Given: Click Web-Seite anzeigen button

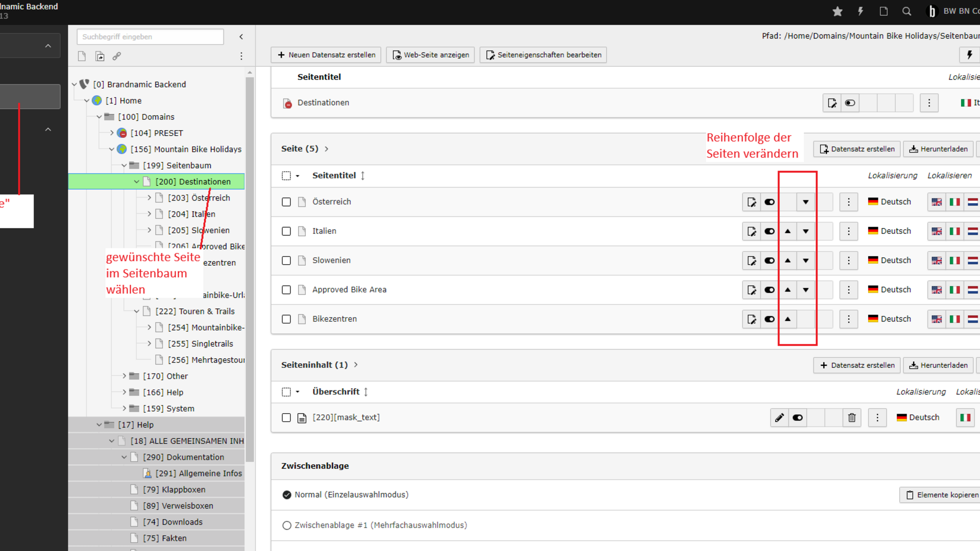Looking at the screenshot, I should (x=431, y=55).
